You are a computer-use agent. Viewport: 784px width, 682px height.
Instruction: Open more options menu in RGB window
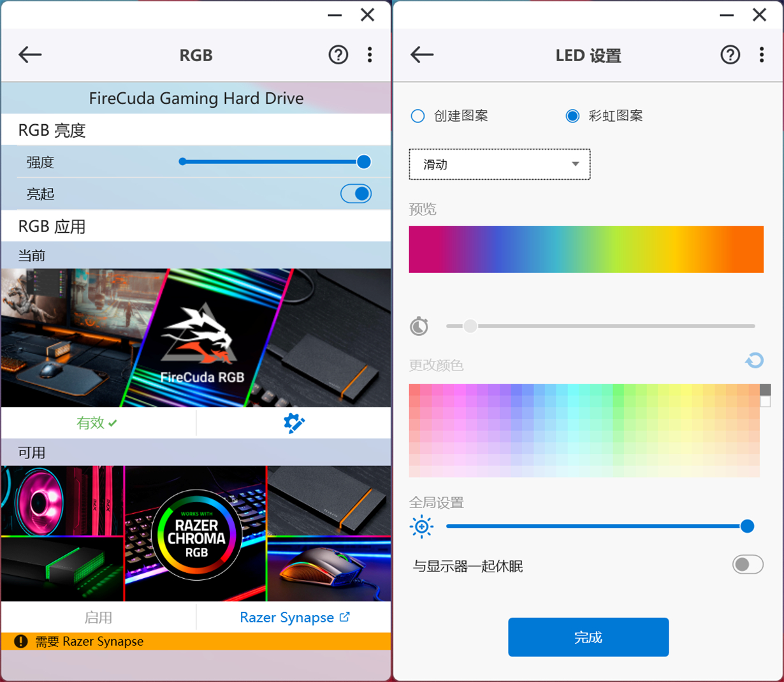pos(370,55)
